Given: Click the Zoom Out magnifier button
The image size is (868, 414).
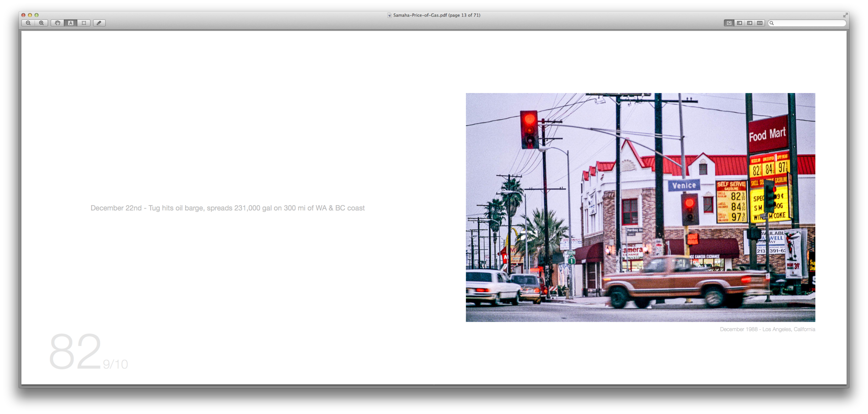Looking at the screenshot, I should click(28, 23).
